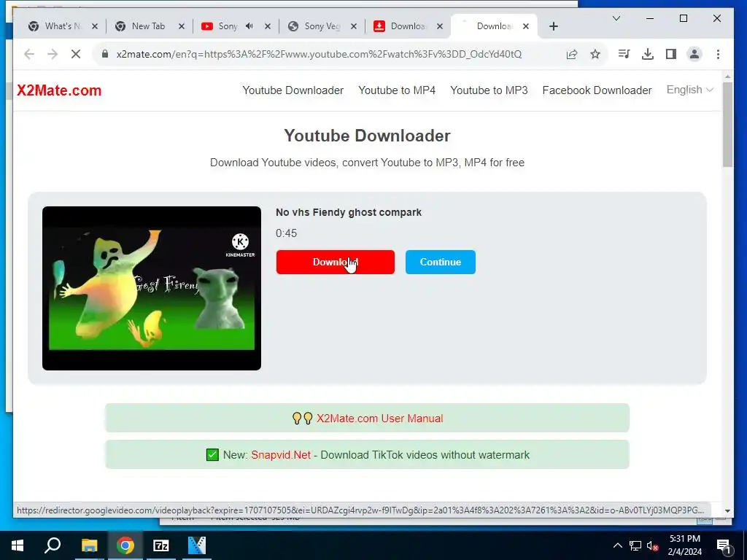747x560 pixels.
Task: Open the Snapvid.Net link
Action: click(281, 455)
